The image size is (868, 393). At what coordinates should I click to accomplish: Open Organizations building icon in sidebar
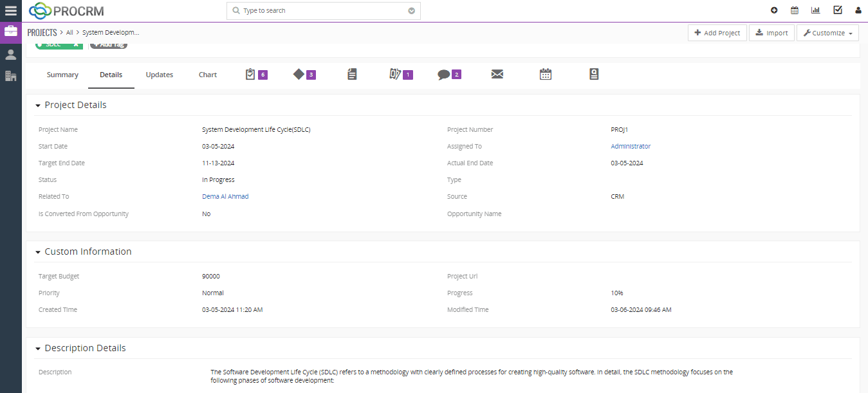pos(10,76)
